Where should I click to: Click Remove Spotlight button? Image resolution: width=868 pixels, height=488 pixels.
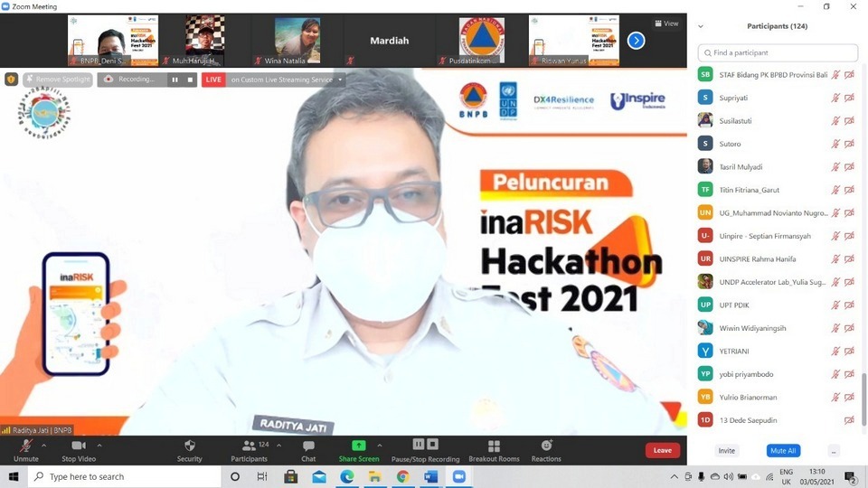coord(58,80)
